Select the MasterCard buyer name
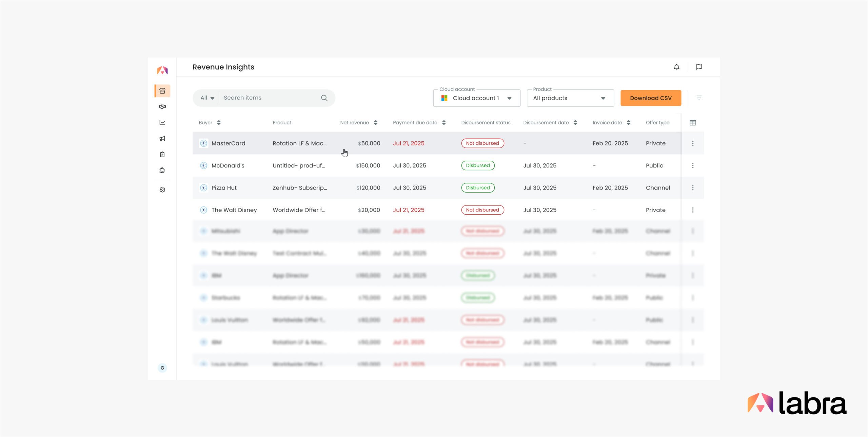Screen dimensions: 868x437 point(228,143)
